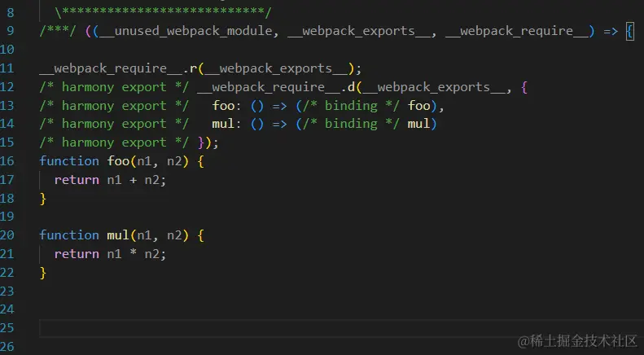Click the foo key on line 13
This screenshot has width=644, height=355.
(223, 106)
